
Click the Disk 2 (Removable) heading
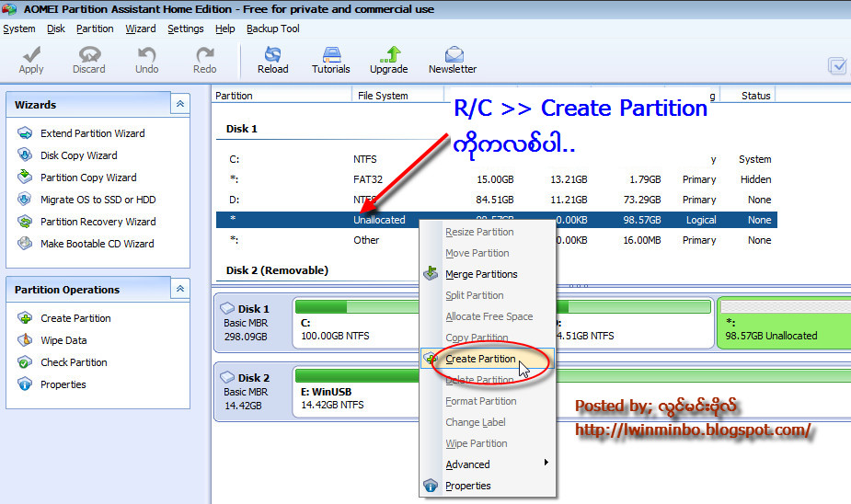(x=277, y=270)
